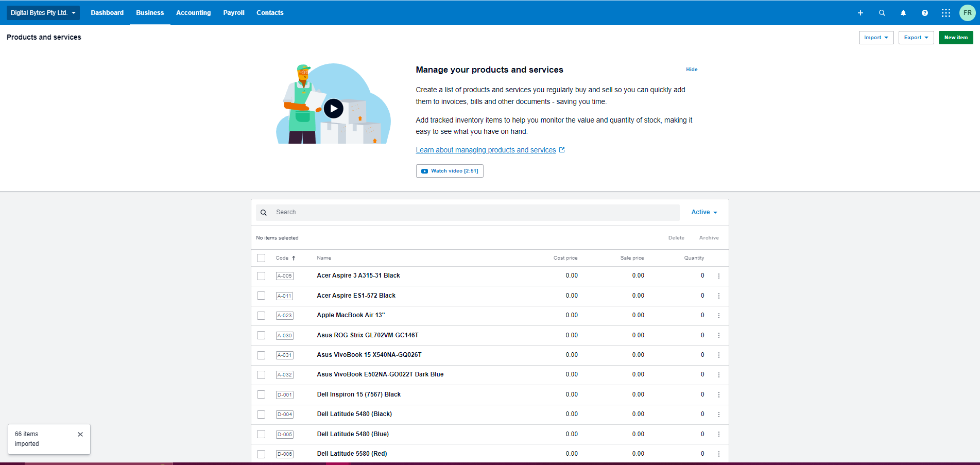Select the A-032 Asus VivoBook E502NA checkbox
Screen dimensions: 980x465
click(261, 375)
